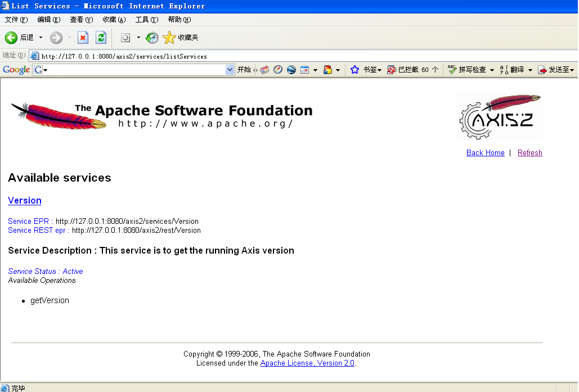Click the Send To icon on Google toolbar

[x=542, y=70]
